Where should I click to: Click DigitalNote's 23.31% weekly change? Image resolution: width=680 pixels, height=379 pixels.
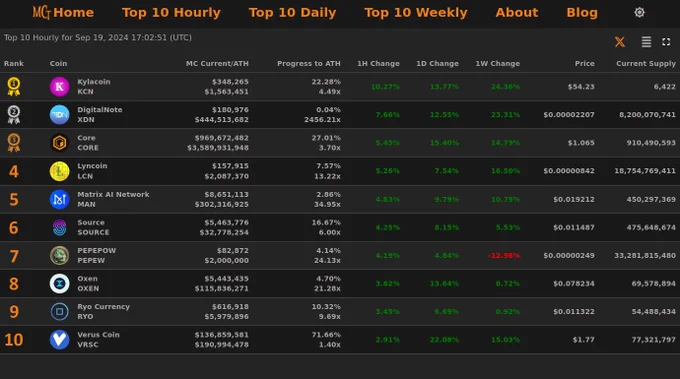[505, 114]
